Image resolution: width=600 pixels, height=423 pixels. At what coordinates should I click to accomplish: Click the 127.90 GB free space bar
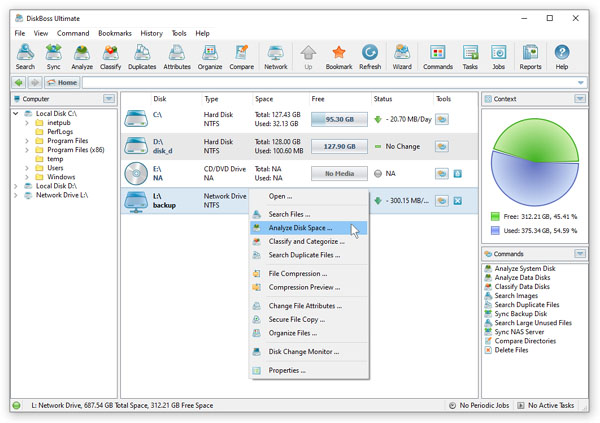coord(339,146)
